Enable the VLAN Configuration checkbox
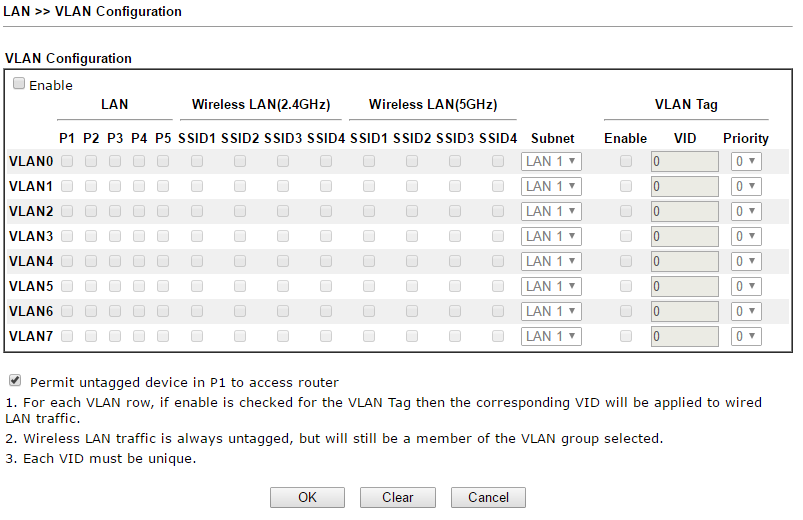Image resolution: width=803 pixels, height=520 pixels. coord(19,85)
